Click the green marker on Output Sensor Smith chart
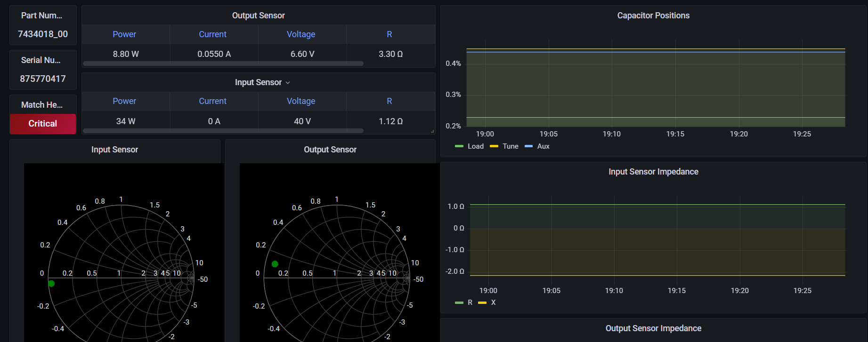This screenshot has height=342, width=868. 275,264
